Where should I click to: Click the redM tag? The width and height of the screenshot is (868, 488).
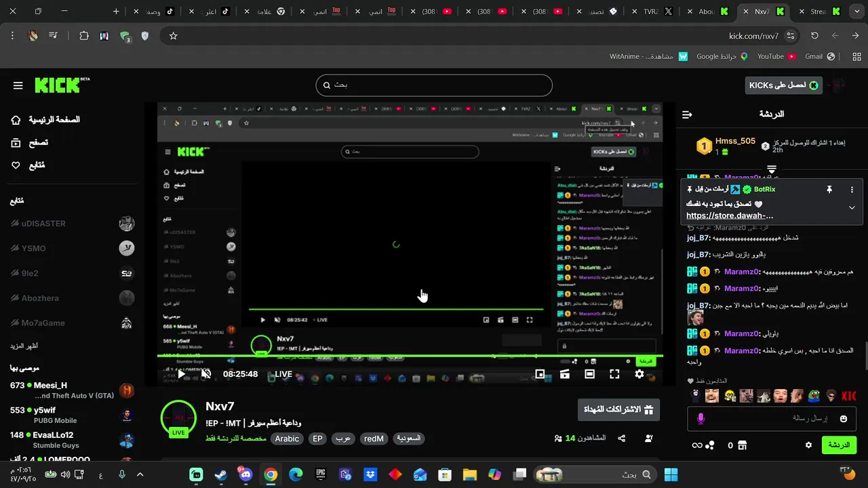pos(374,439)
